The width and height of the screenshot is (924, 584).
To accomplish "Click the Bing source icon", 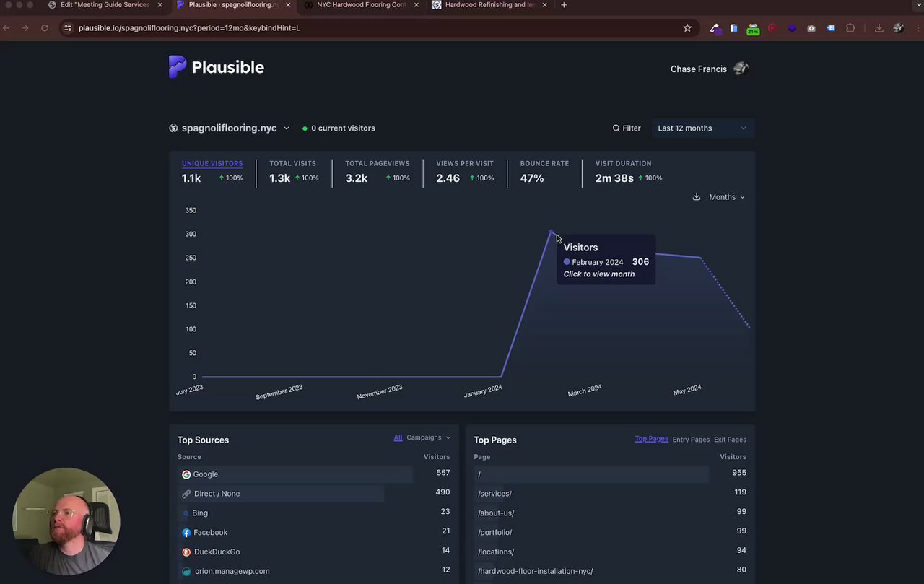I will (x=186, y=513).
